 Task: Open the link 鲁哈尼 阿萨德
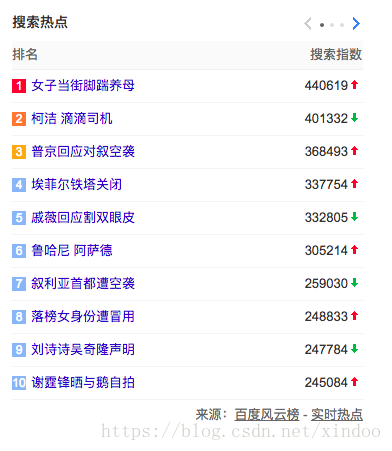[x=72, y=251]
